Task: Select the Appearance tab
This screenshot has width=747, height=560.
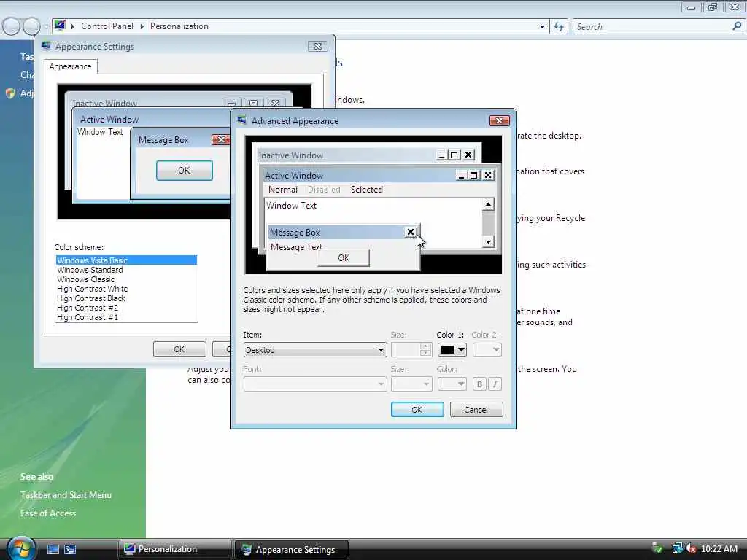Action: point(71,66)
